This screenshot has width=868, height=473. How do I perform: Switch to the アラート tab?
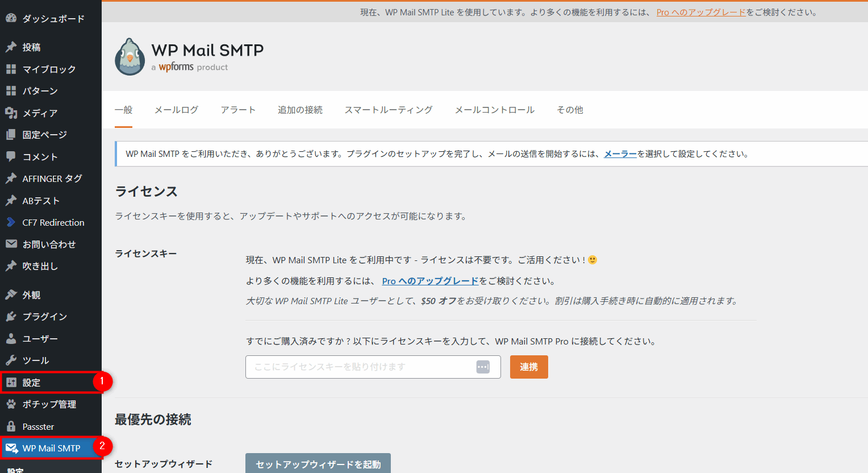[x=238, y=110]
